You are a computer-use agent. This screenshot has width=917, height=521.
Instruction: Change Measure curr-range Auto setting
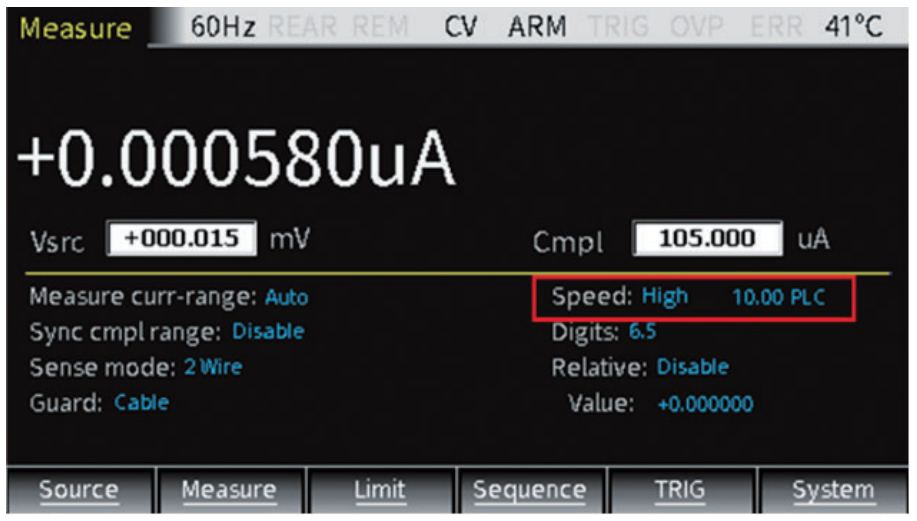[x=287, y=298]
